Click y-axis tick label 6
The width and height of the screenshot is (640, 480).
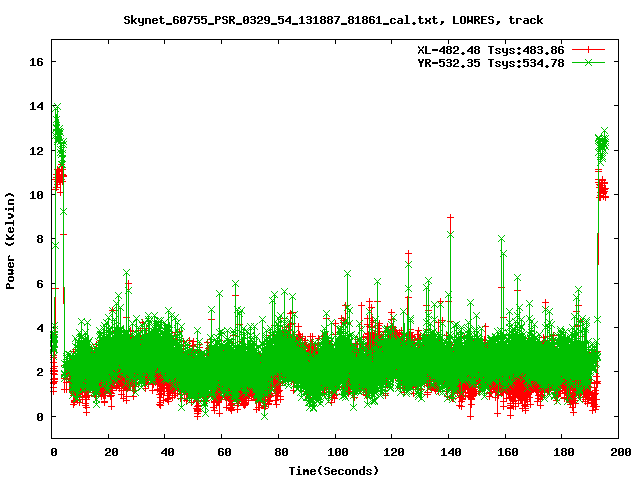[40, 284]
